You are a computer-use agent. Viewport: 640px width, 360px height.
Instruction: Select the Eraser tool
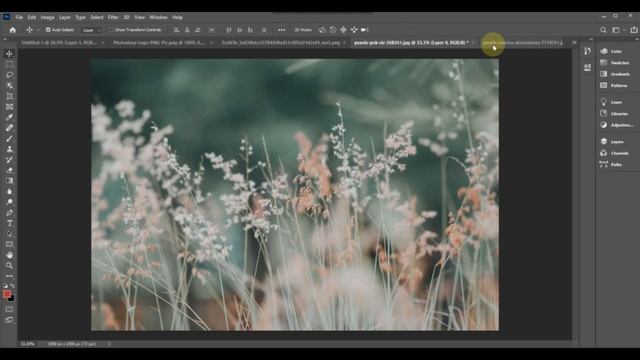point(9,171)
